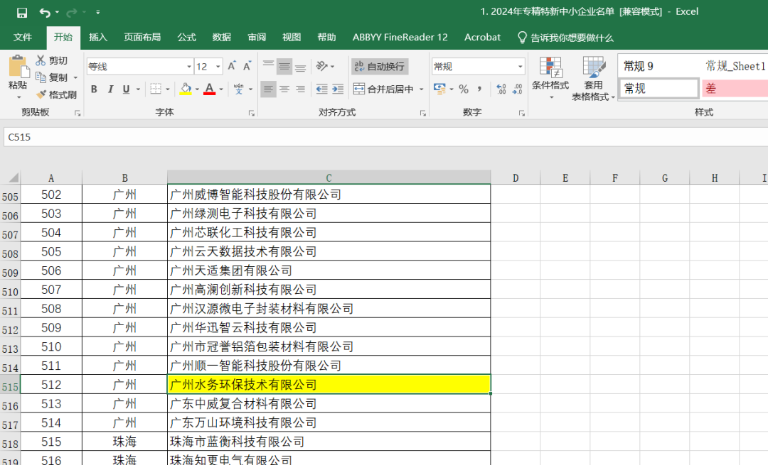
Task: Click the 告诉我你想要做什么 search box
Action: tap(566, 38)
